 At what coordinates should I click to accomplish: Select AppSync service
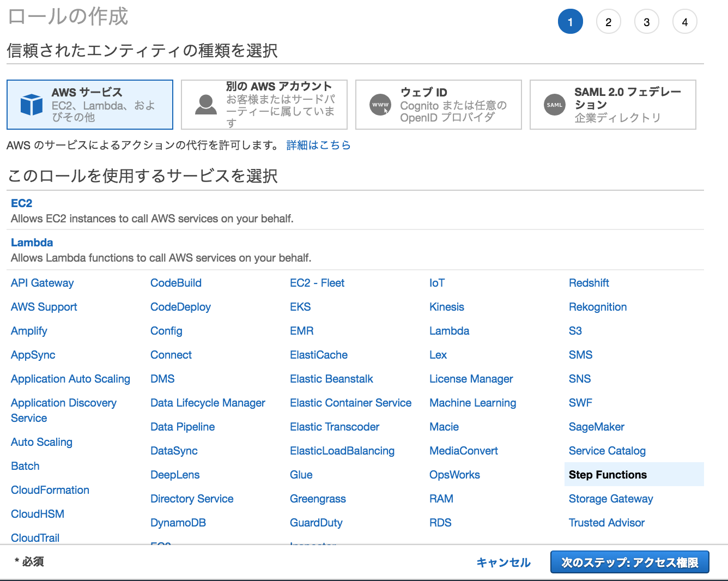33,355
